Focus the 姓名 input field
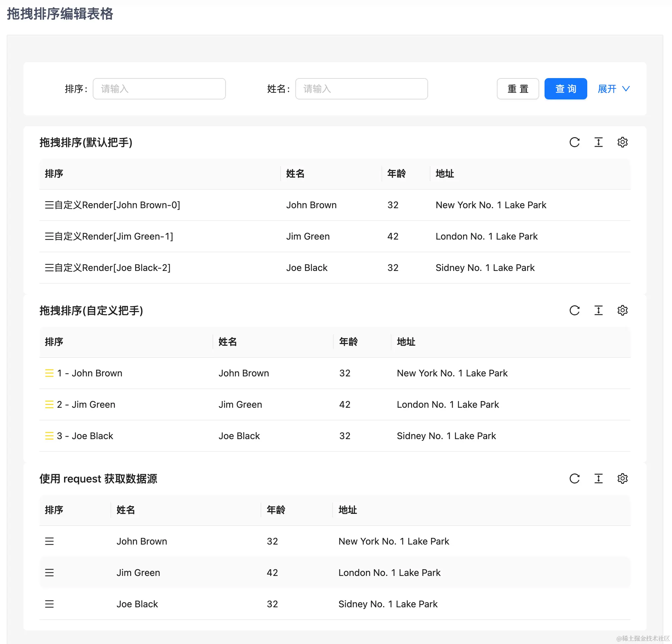 (x=361, y=89)
